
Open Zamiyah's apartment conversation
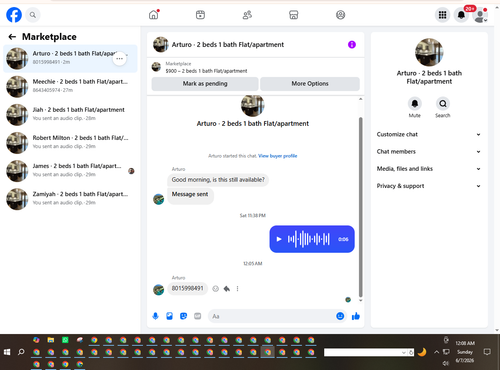pos(70,199)
